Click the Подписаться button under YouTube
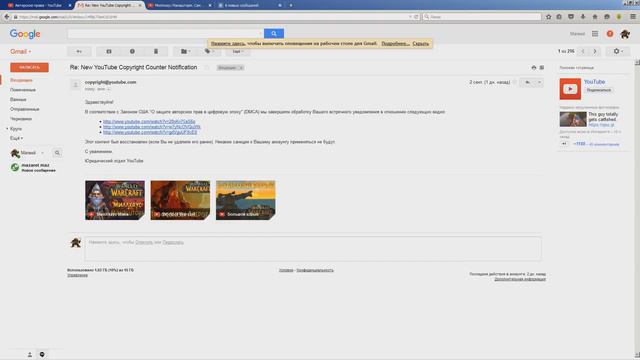The width and height of the screenshot is (640, 360). (x=598, y=90)
